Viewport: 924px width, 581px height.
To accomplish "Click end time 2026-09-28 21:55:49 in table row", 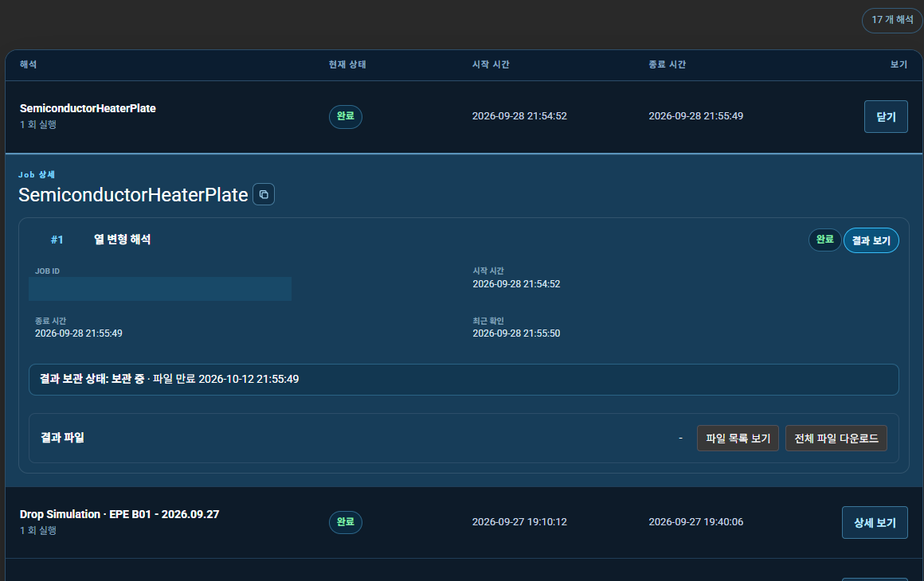I will tap(696, 116).
